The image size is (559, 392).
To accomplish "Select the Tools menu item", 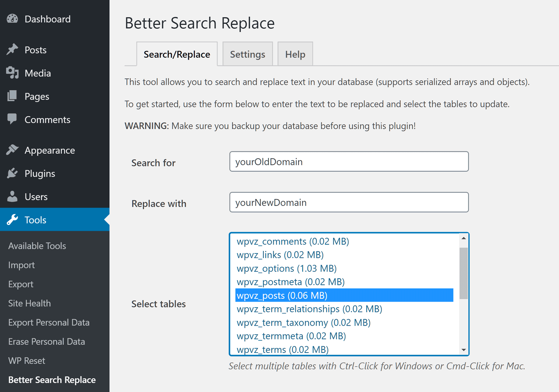I will [55, 220].
